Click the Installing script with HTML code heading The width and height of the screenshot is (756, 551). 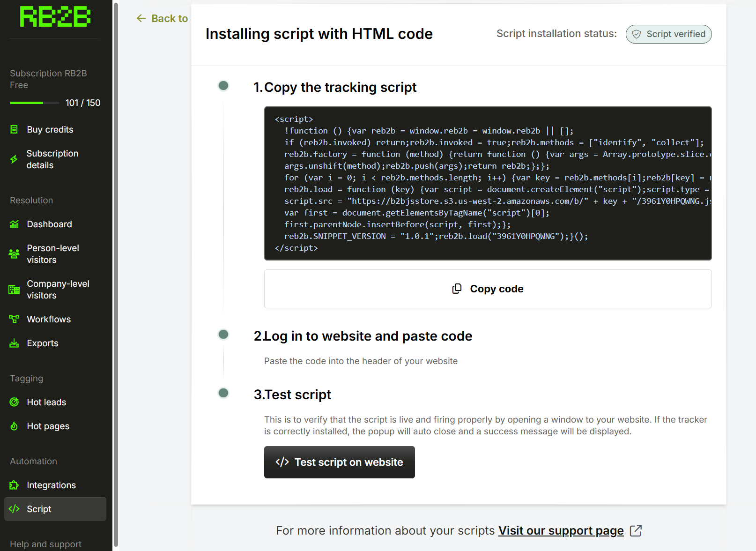click(x=319, y=34)
